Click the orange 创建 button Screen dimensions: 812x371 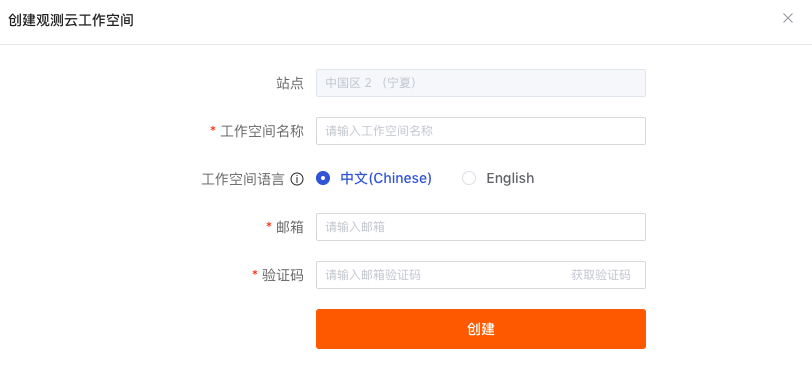click(481, 329)
